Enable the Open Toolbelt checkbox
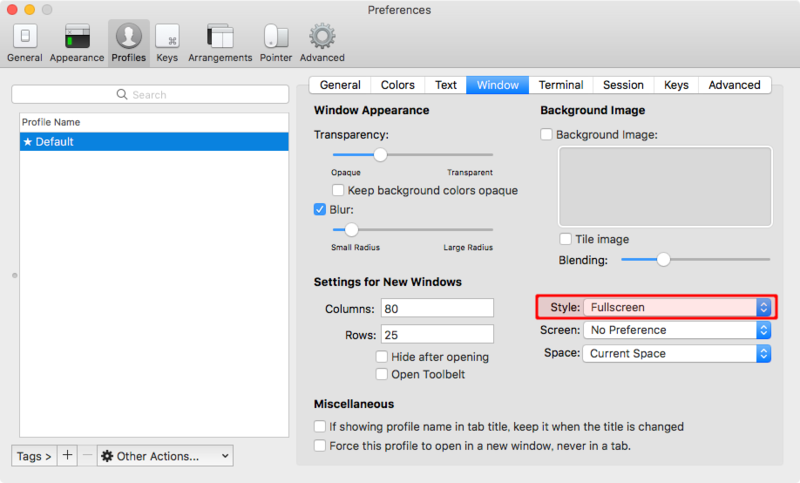This screenshot has height=483, width=800. pyautogui.click(x=381, y=374)
